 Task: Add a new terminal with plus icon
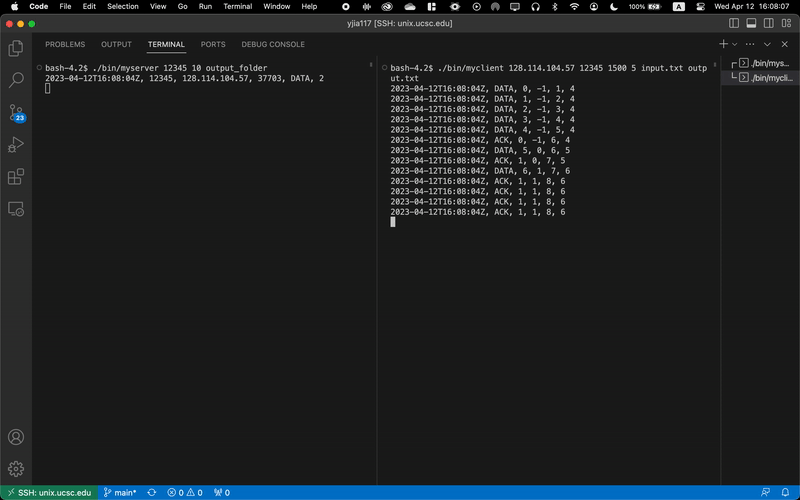click(723, 44)
